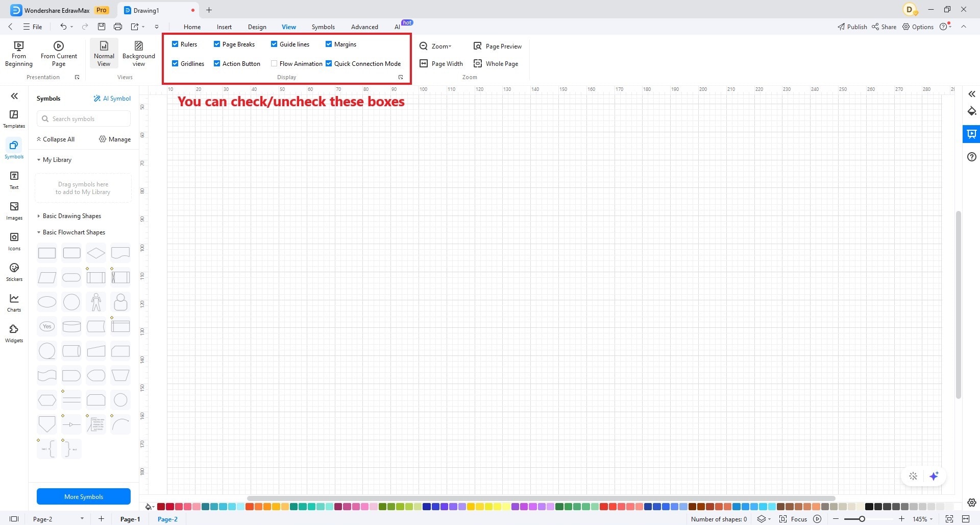Click the Publish button
The image size is (980, 525).
point(852,27)
